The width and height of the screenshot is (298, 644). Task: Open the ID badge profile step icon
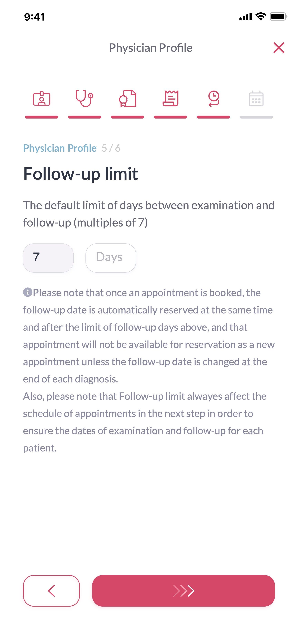(x=42, y=99)
